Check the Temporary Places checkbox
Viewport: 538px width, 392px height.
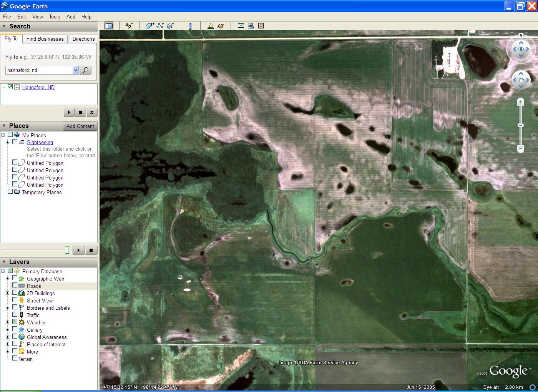(x=10, y=191)
